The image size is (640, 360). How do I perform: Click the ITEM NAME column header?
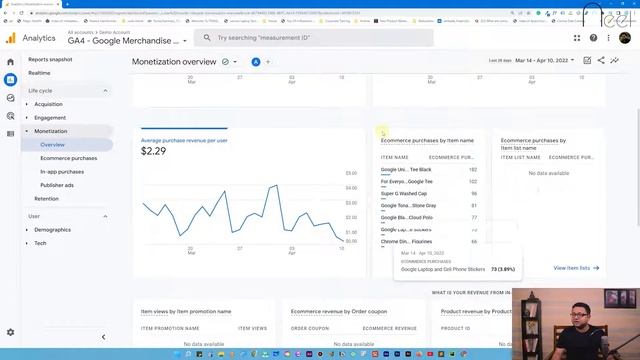coord(394,158)
